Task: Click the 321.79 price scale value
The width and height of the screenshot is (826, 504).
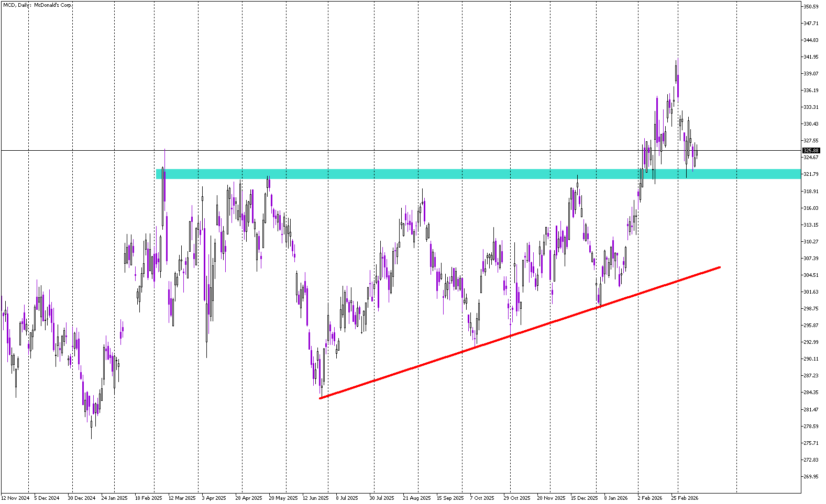Action: pyautogui.click(x=811, y=174)
